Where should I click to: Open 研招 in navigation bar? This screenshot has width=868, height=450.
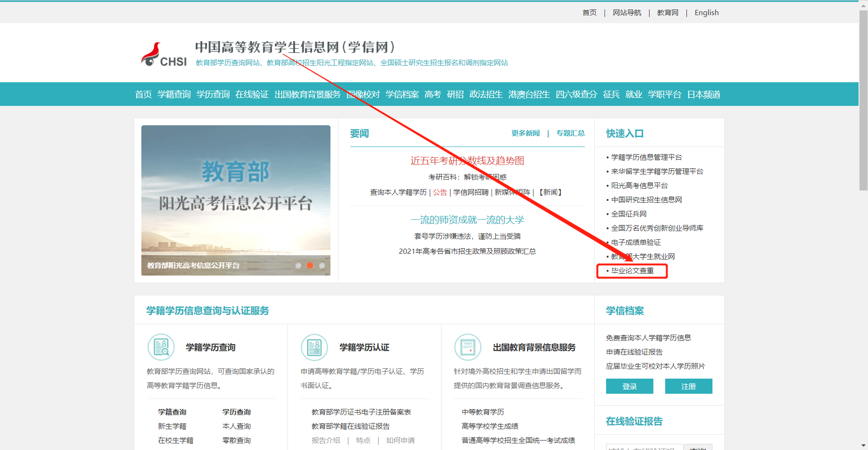coord(455,95)
